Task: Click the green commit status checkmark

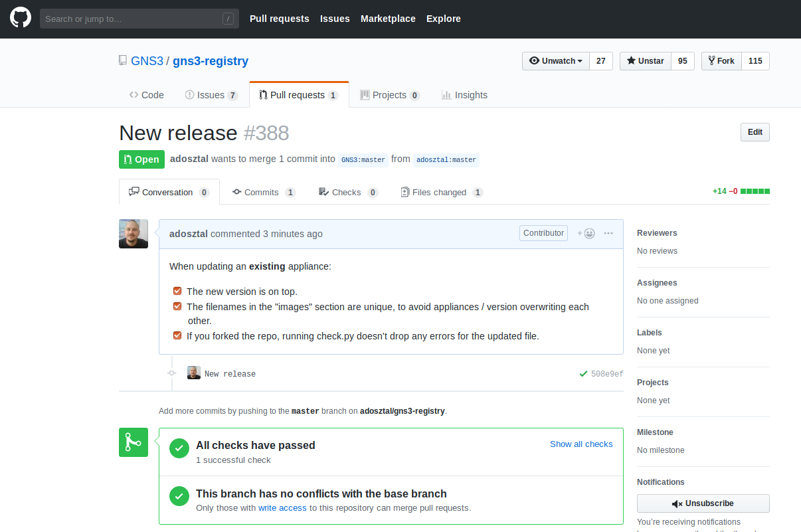Action: coord(583,374)
